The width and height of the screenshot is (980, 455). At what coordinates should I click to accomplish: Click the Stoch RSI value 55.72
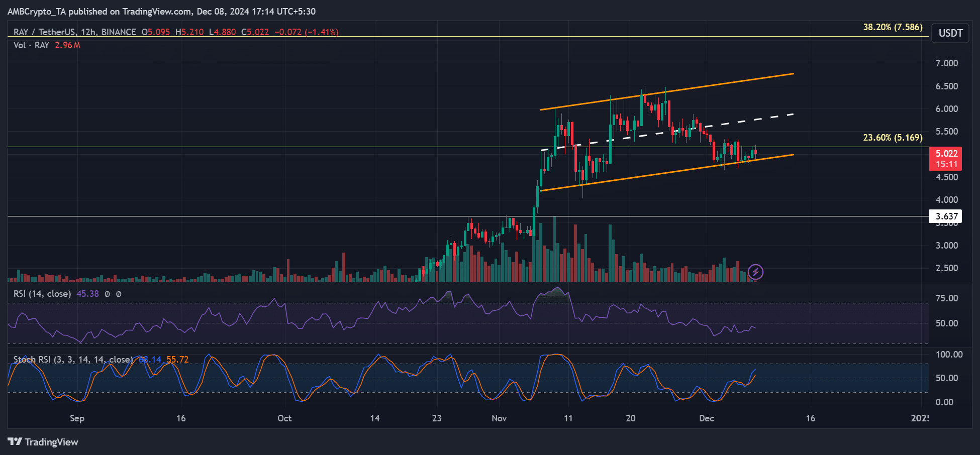[x=177, y=360]
